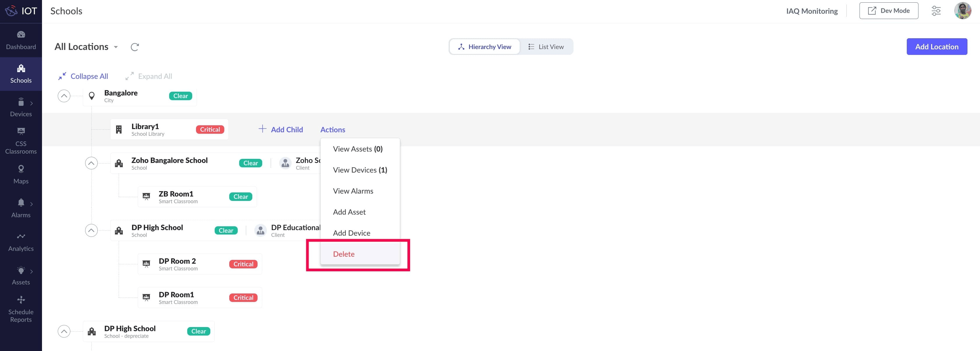Open the settings sliders icon
Screen dimensions: 980x351
click(x=936, y=11)
